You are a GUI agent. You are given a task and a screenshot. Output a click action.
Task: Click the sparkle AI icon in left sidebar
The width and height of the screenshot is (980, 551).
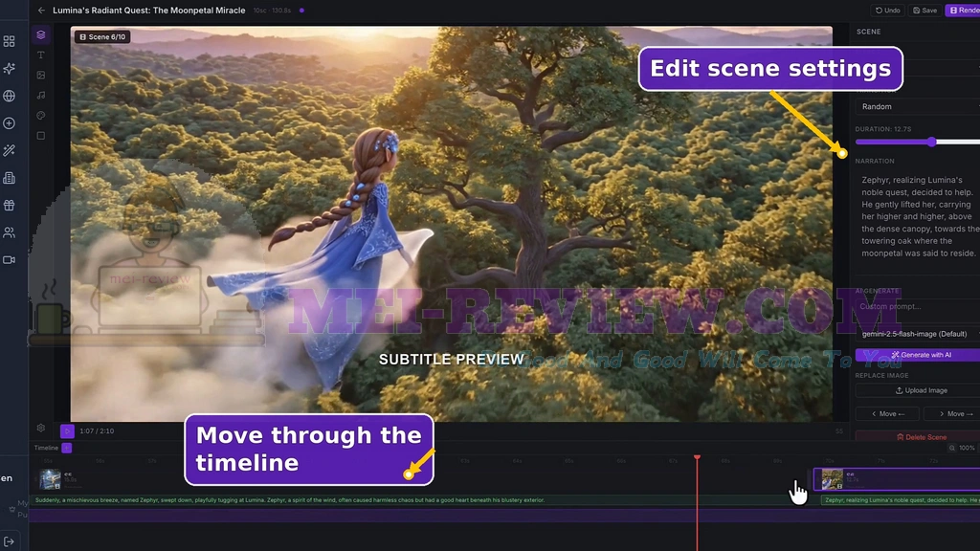click(9, 69)
